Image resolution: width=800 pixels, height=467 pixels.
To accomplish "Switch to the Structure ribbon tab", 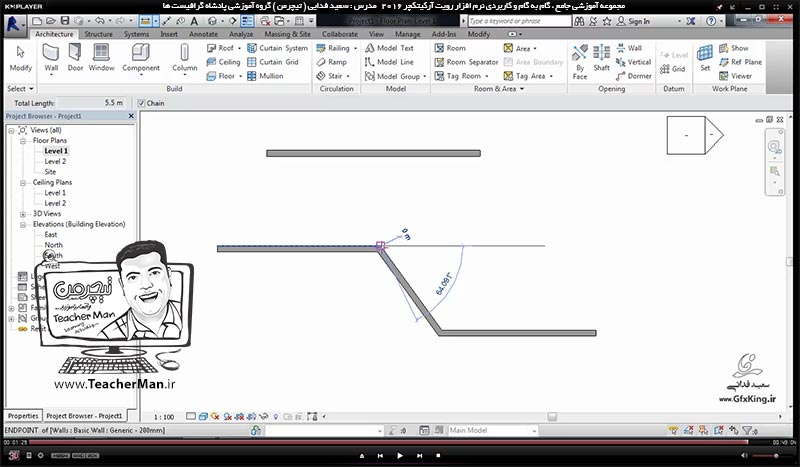I will [x=98, y=34].
